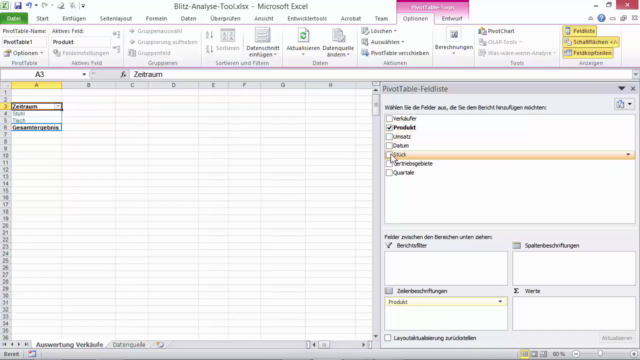This screenshot has width=640, height=360.
Task: Switch to the Entwurf tab
Action: tap(452, 18)
